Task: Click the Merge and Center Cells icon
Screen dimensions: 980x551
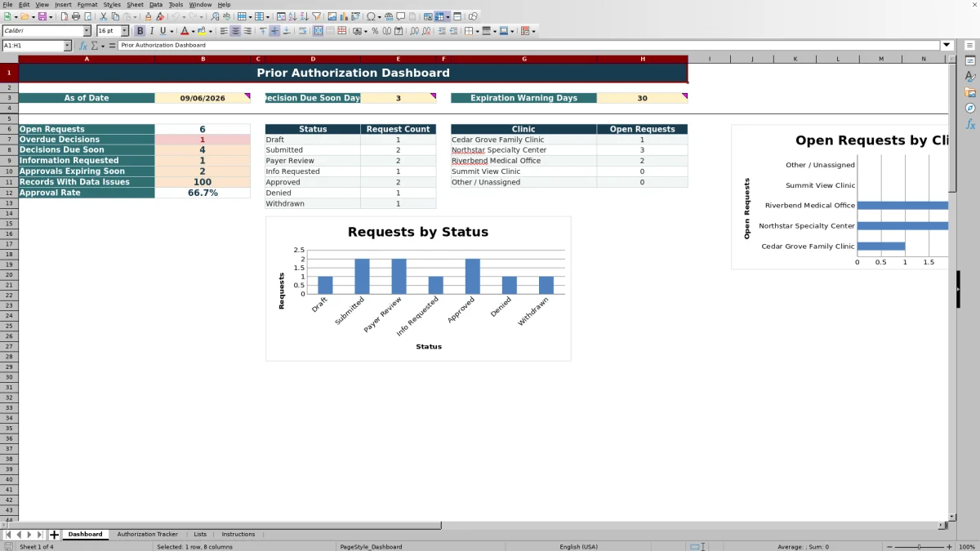Action: coord(318,31)
